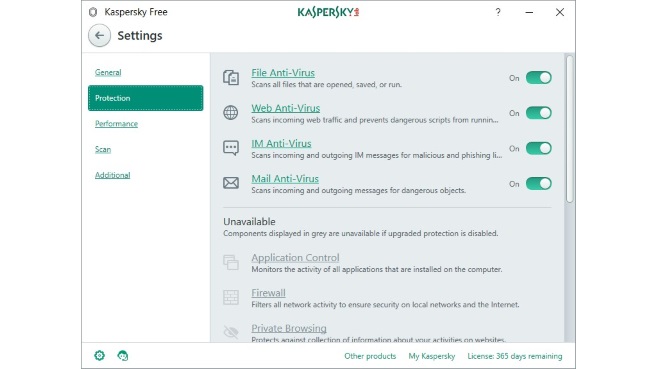Click the Firewall brick wall icon
Viewport: 657px width, 369px height.
tap(231, 297)
